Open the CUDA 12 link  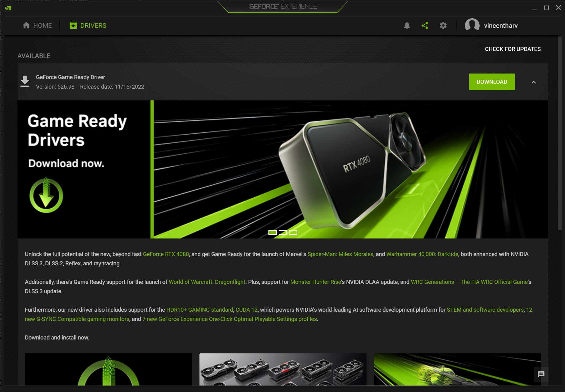click(x=246, y=310)
